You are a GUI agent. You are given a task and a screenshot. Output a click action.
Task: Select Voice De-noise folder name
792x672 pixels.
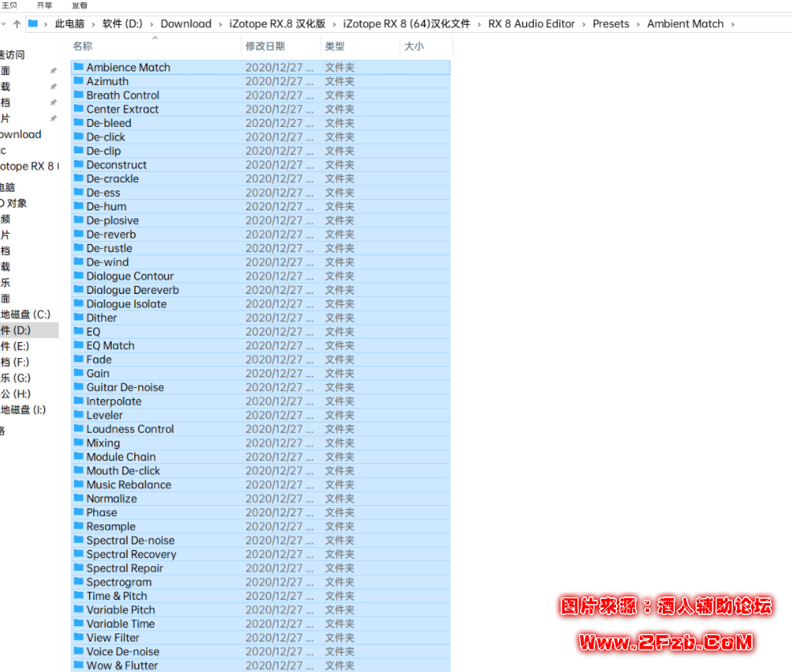123,651
